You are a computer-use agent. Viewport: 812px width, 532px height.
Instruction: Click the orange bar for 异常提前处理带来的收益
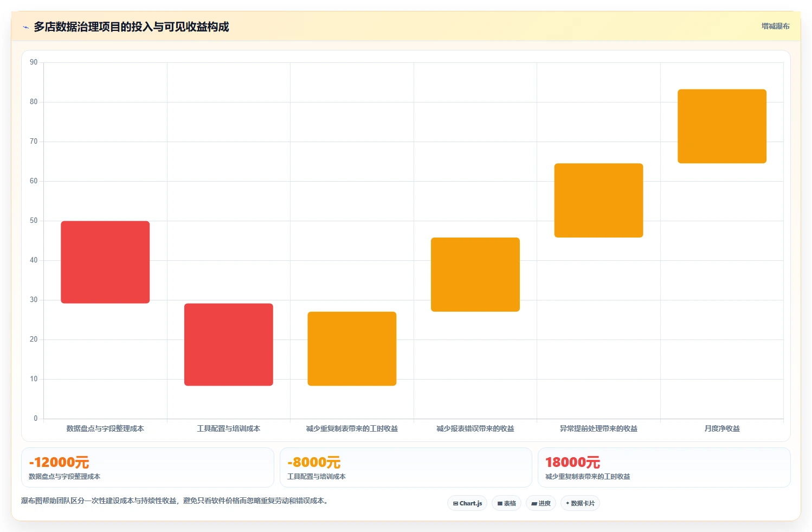tap(598, 200)
